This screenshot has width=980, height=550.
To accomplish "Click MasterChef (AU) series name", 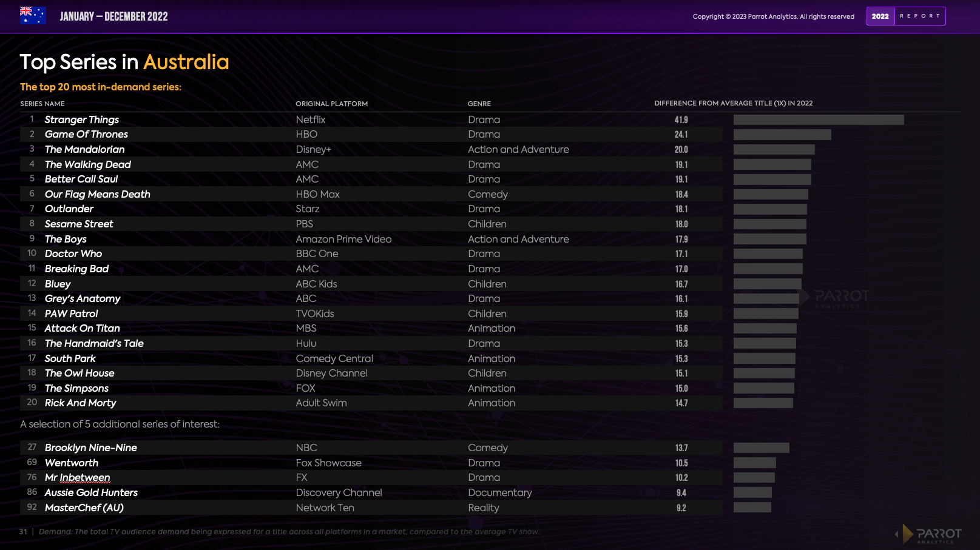I will coord(84,508).
